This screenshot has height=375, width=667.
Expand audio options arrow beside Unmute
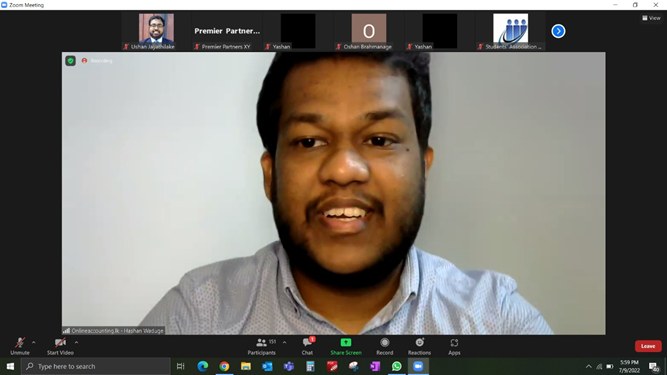click(x=34, y=342)
